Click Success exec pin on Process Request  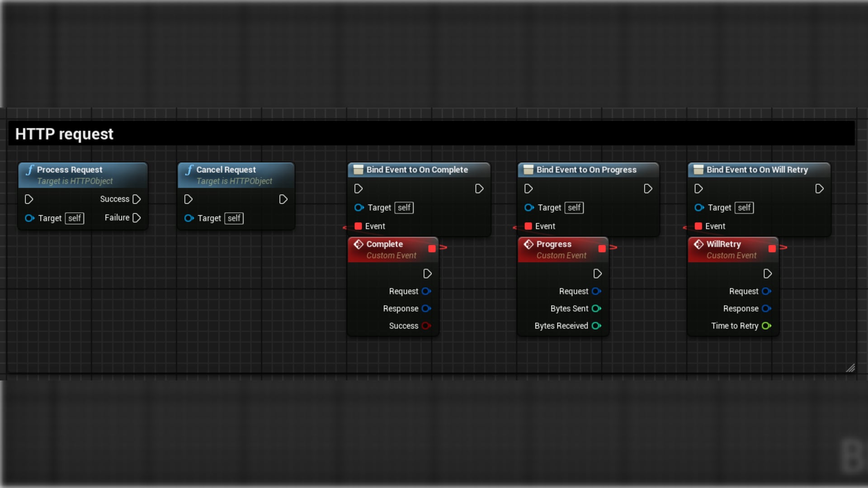(137, 199)
